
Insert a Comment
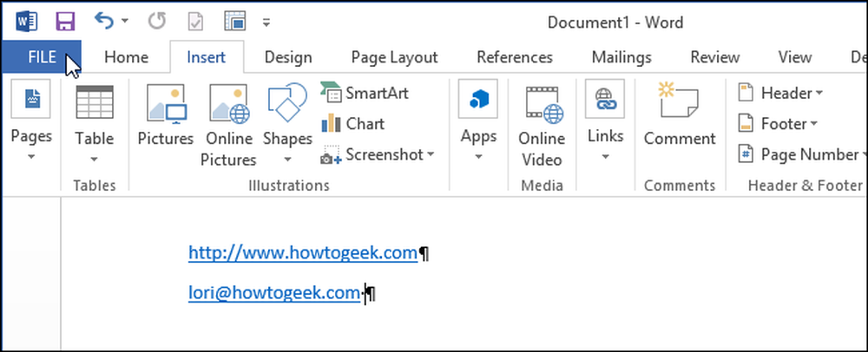(x=680, y=115)
